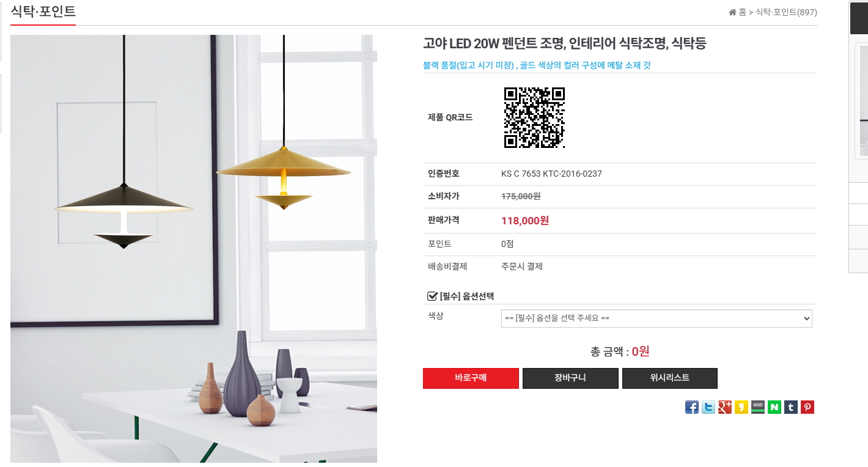Open the 색상 option dropdown
Image resolution: width=868 pixels, height=467 pixels.
[x=657, y=318]
